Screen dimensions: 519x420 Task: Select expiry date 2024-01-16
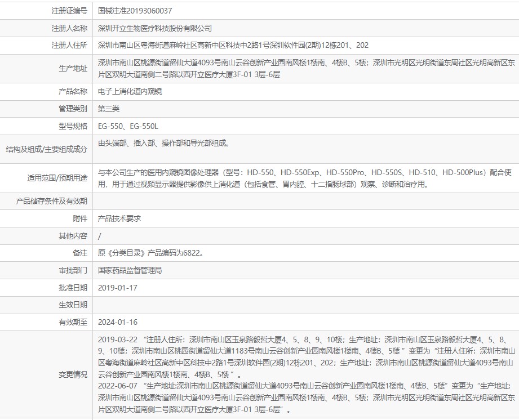point(118,322)
